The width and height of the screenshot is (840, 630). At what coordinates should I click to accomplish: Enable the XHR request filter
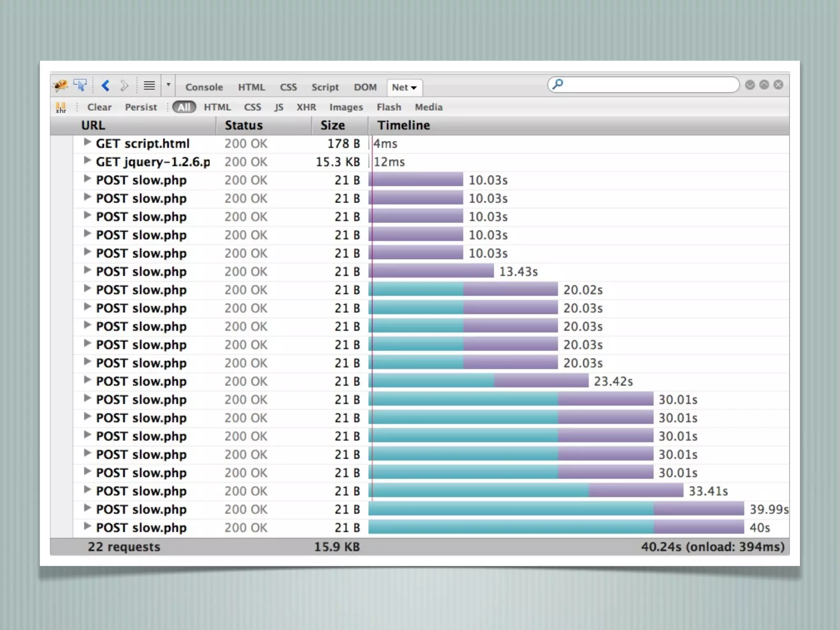tap(306, 107)
